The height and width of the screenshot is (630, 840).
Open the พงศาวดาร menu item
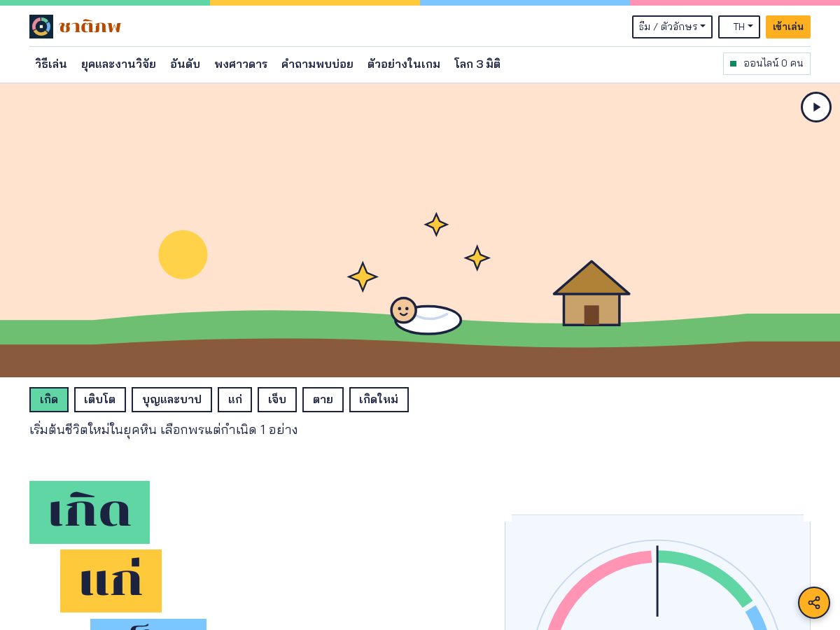pos(241,64)
